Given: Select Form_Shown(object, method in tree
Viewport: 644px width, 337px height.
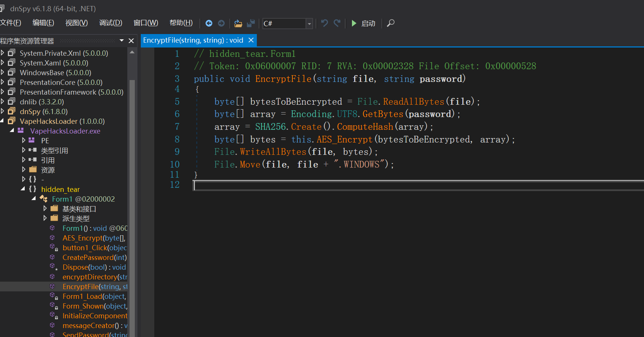Looking at the screenshot, I should [95, 306].
